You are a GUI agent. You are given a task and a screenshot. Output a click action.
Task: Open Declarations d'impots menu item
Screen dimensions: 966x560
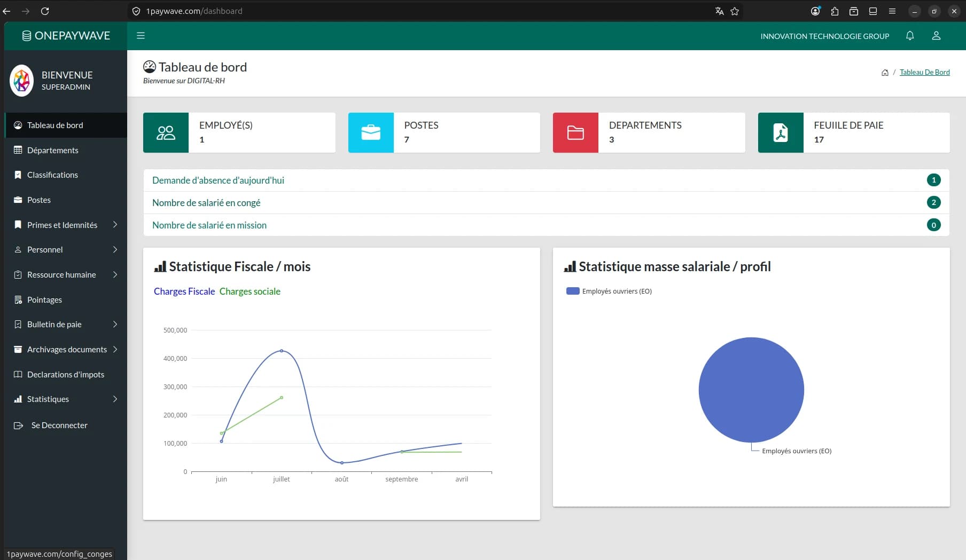(x=66, y=374)
